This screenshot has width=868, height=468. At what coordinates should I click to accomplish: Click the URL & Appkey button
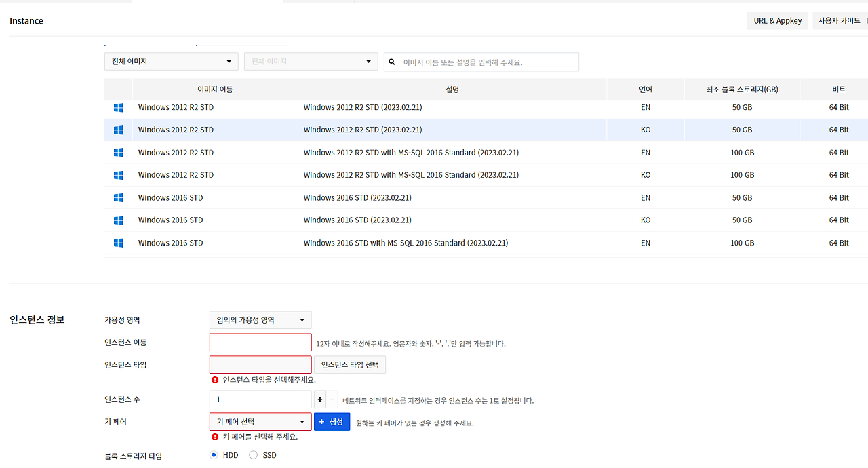tap(778, 21)
